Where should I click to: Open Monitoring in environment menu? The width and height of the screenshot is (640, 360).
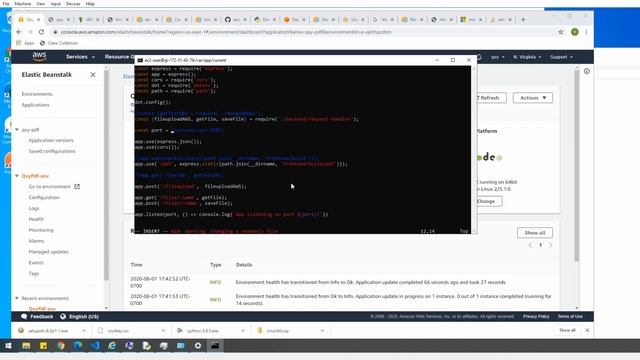[x=41, y=230]
